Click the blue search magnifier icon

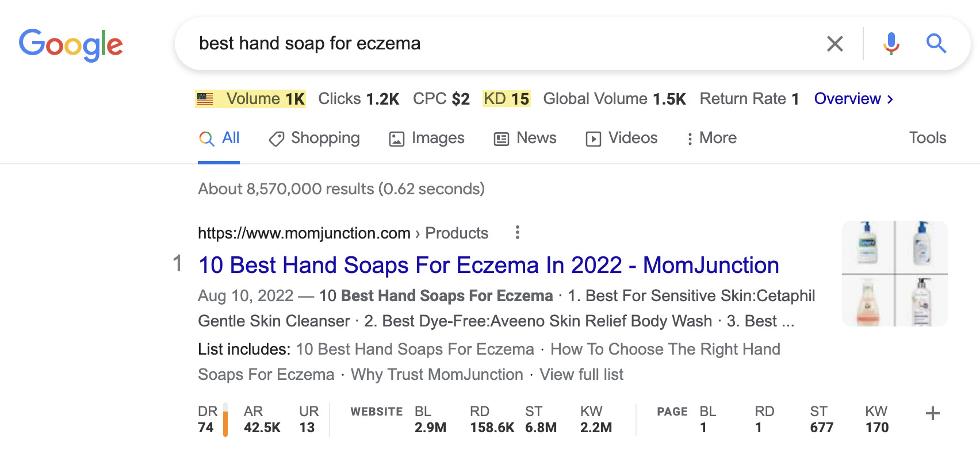point(936,43)
